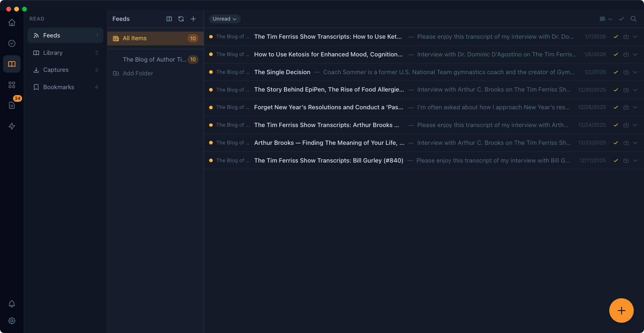Open the list view options dropdown
Screen dimensions: 644x333
(606, 19)
